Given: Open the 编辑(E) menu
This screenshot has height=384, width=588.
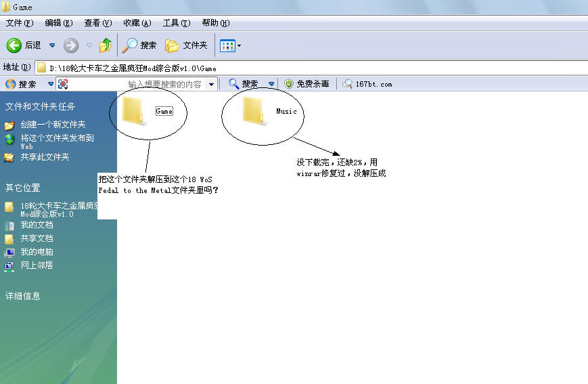Looking at the screenshot, I should (59, 23).
